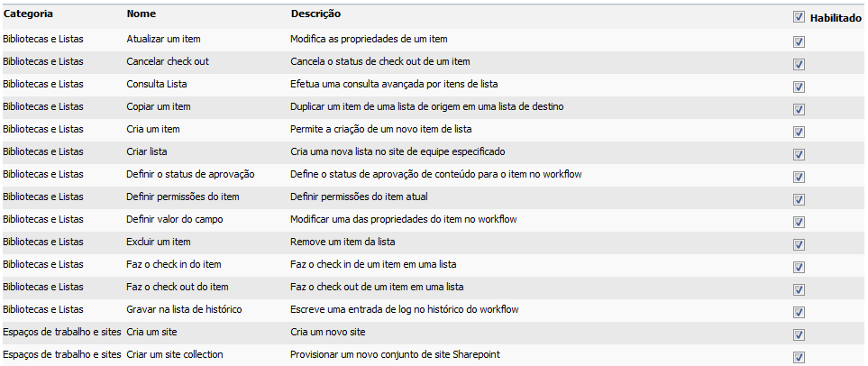Disable the Cancelar check out action

(x=799, y=64)
